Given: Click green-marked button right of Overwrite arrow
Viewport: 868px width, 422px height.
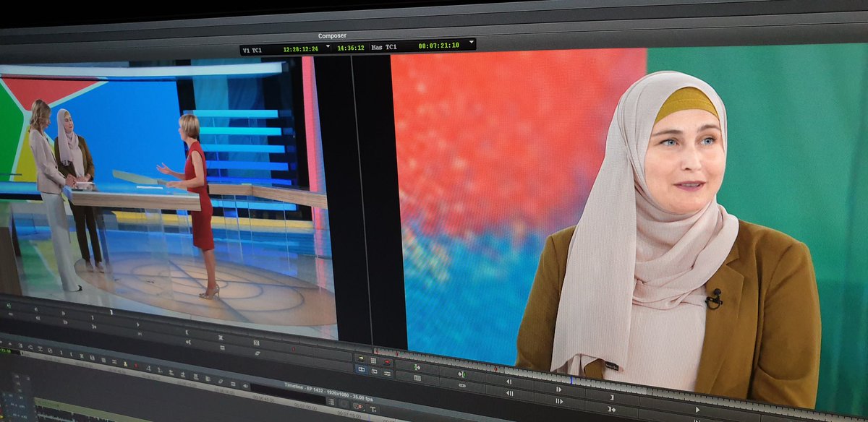Looking at the screenshot, I should click(417, 367).
